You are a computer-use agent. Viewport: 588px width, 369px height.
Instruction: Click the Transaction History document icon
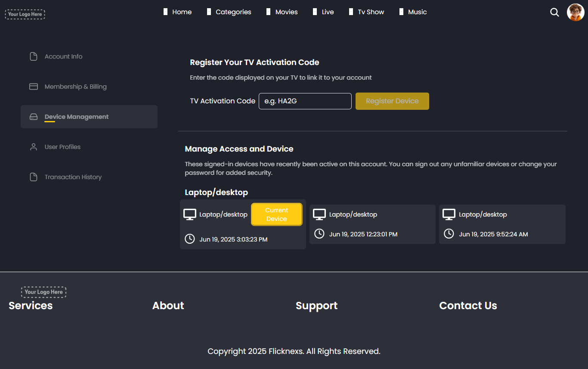pyautogui.click(x=34, y=177)
